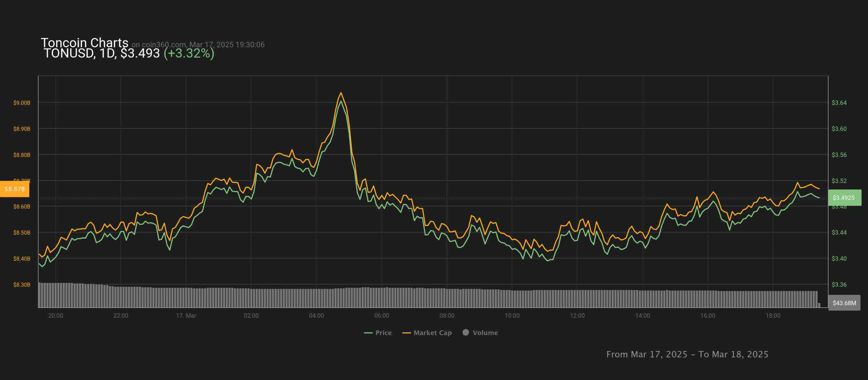Toggle the Price series legend

coord(383,332)
